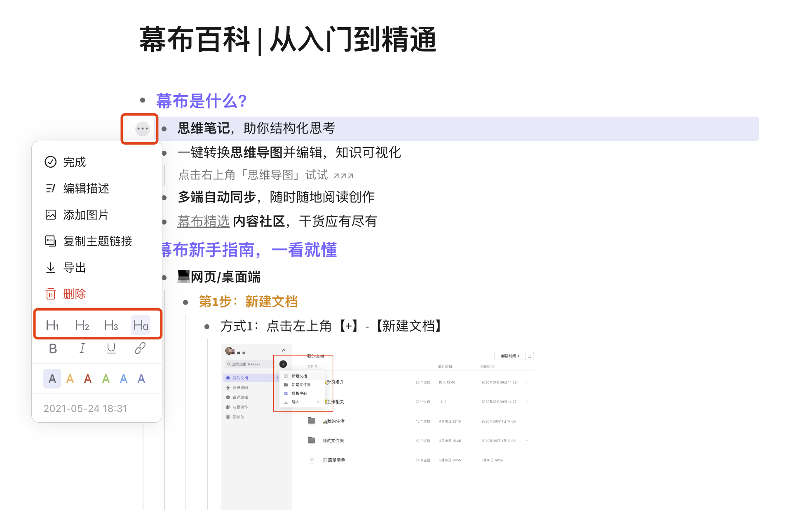This screenshot has width=812, height=510.
Task: Toggle bold formatting with B
Action: tap(53, 349)
